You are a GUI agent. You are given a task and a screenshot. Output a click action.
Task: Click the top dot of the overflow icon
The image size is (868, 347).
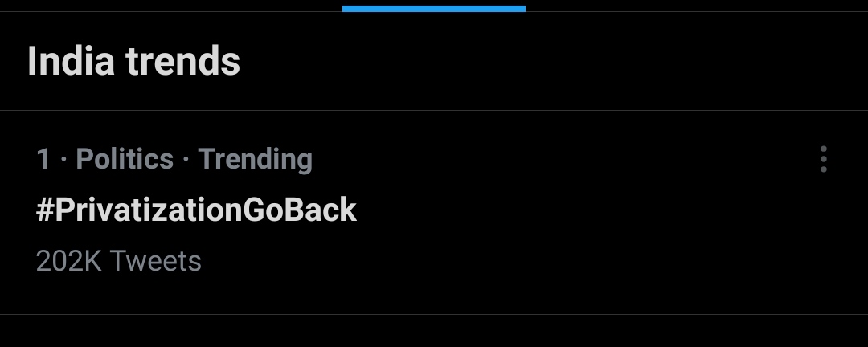[824, 149]
